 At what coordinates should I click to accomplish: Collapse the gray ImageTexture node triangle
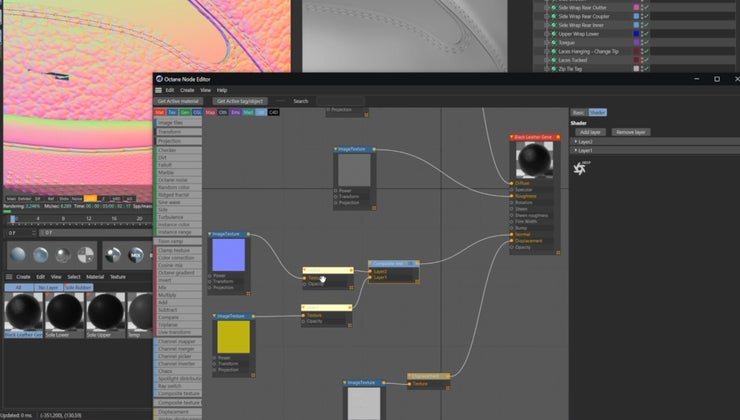coord(336,149)
